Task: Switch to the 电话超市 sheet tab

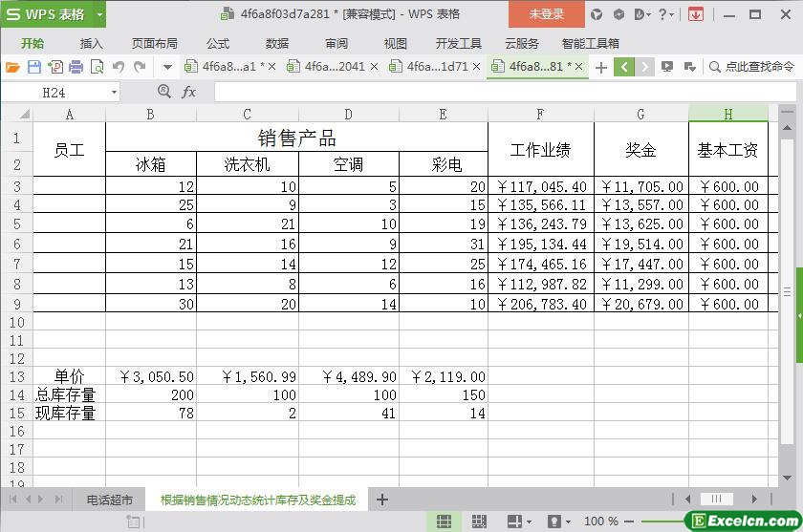Action: tap(110, 500)
